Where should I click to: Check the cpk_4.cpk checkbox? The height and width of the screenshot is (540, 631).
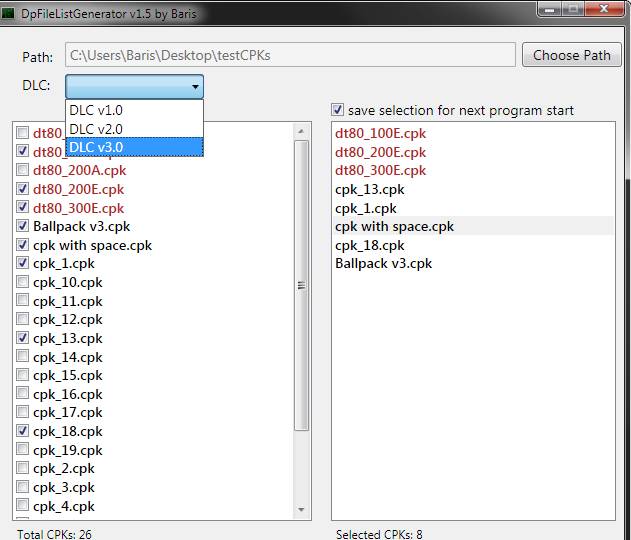click(23, 505)
